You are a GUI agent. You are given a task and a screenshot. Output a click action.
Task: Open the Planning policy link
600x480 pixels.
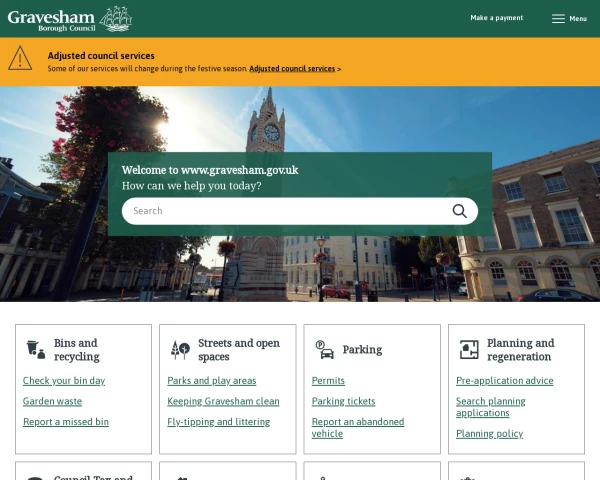[x=489, y=433]
